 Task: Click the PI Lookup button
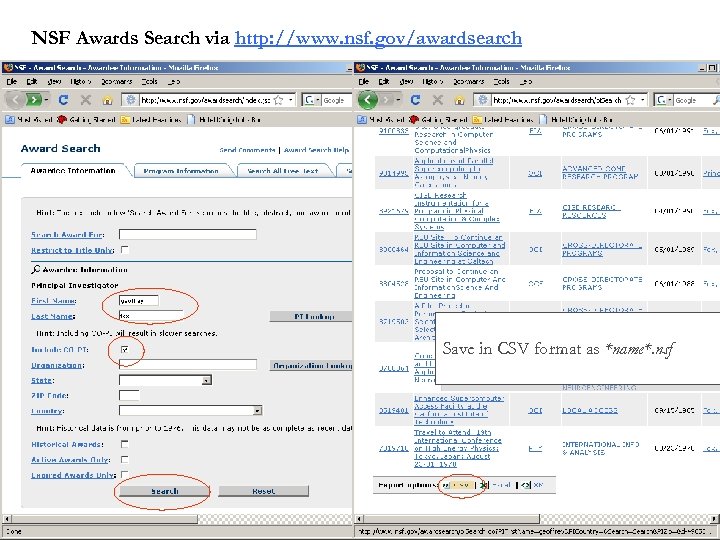(311, 316)
